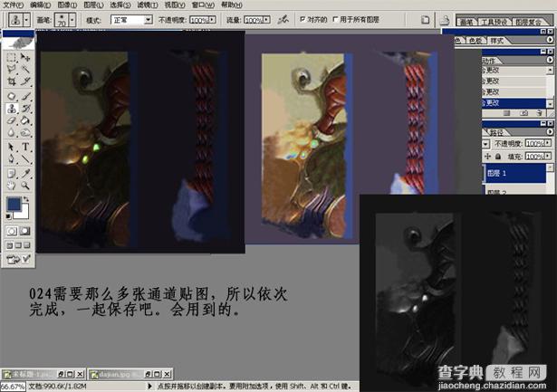This screenshot has width=557, height=392.
Task: Open the Actions panel flyout menu
Action: [550, 60]
